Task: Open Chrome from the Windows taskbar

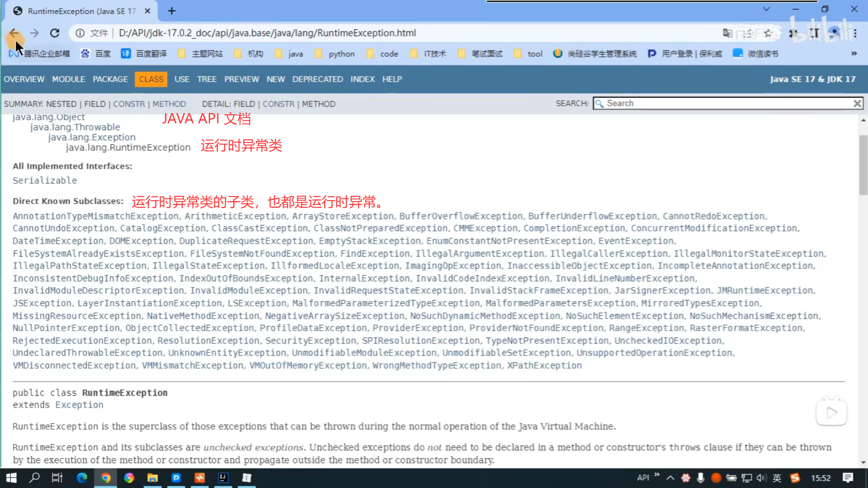Action: (x=105, y=478)
